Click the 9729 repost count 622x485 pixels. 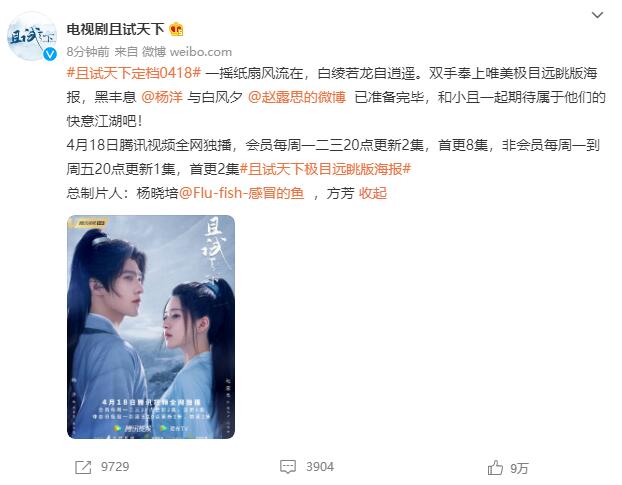click(x=115, y=467)
